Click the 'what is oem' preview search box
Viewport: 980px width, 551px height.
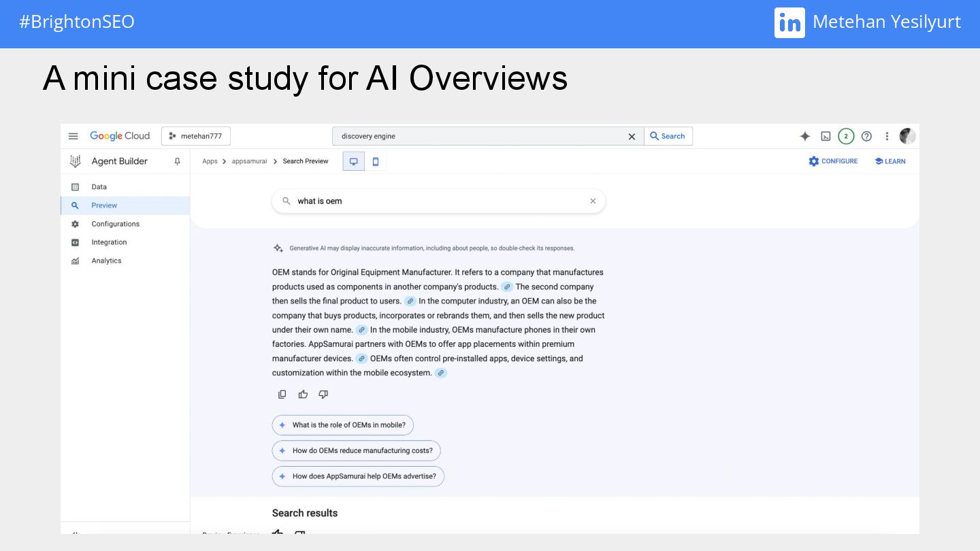point(438,201)
